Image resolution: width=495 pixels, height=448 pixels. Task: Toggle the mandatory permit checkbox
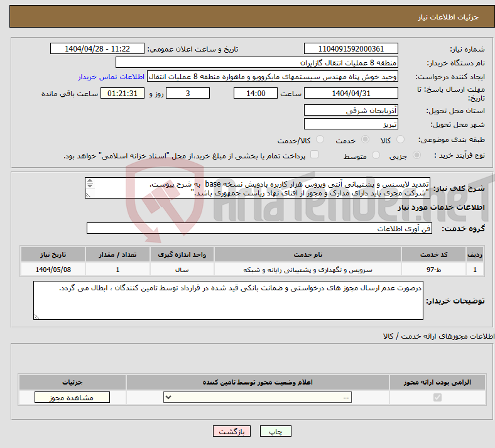coord(437,398)
